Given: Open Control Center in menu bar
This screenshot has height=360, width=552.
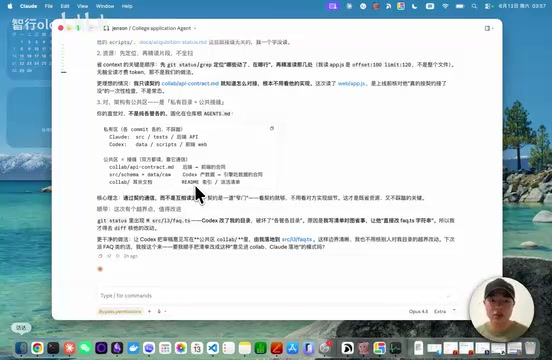Looking at the screenshot, I should coord(488,6).
